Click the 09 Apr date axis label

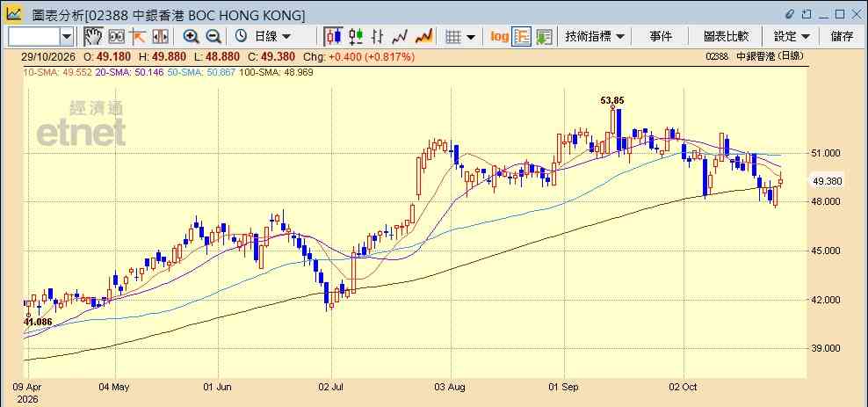(25, 387)
